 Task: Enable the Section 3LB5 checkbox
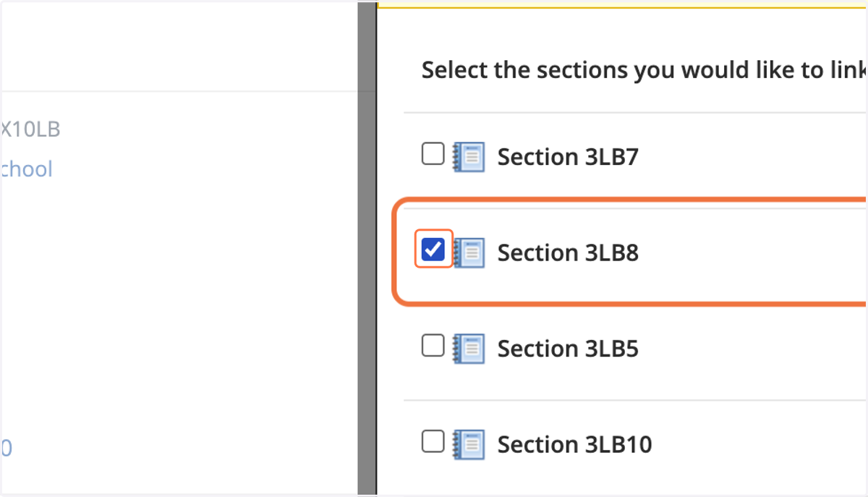tap(433, 346)
